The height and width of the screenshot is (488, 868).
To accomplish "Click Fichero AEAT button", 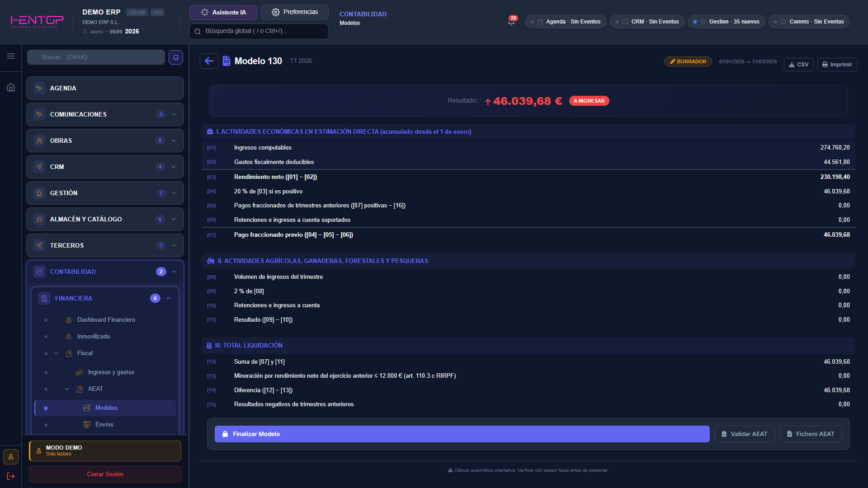I will point(811,434).
